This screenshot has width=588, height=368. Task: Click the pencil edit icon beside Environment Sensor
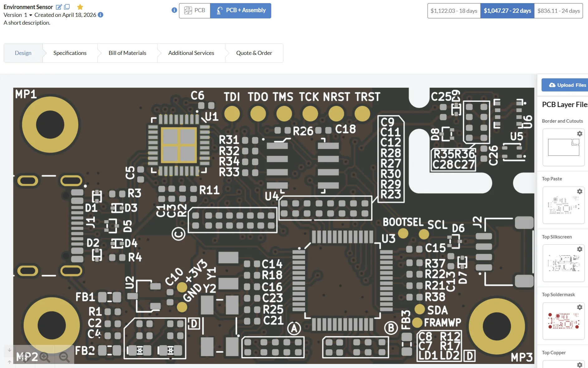(x=59, y=7)
